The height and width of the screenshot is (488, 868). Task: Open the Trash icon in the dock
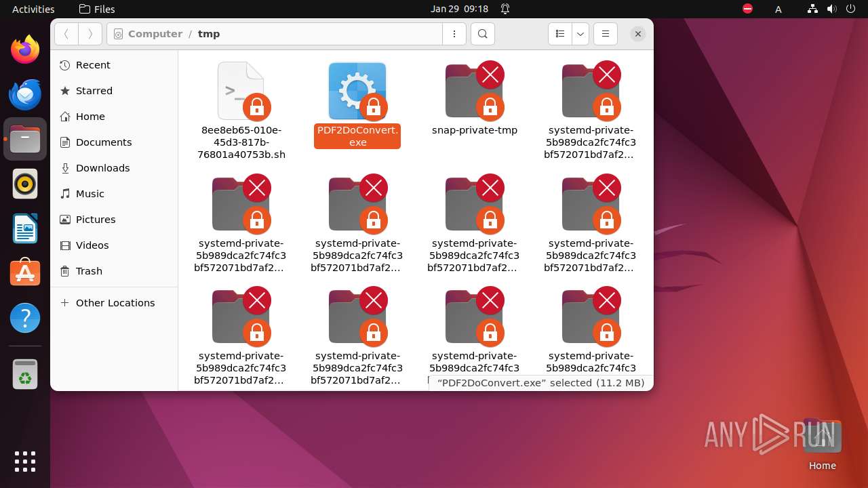tap(25, 374)
